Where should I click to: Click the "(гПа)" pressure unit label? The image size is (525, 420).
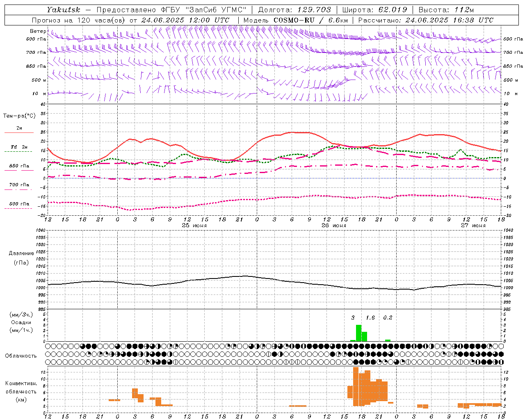pyautogui.click(x=21, y=263)
